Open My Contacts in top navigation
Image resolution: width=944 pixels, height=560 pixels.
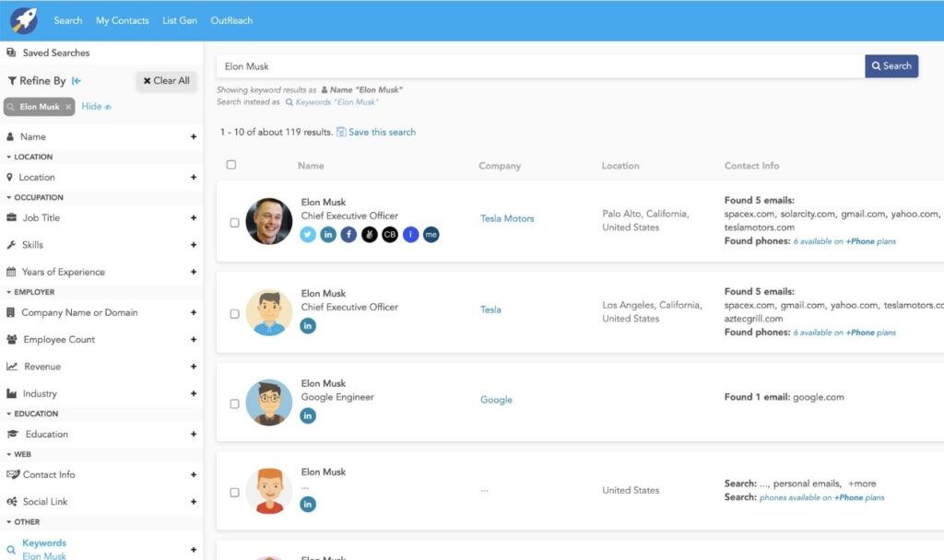tap(123, 20)
